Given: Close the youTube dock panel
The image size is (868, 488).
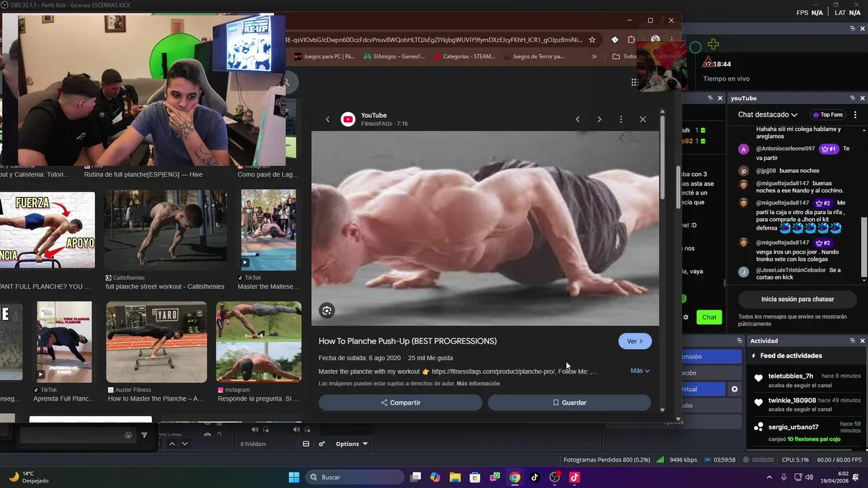Looking at the screenshot, I should (862, 98).
